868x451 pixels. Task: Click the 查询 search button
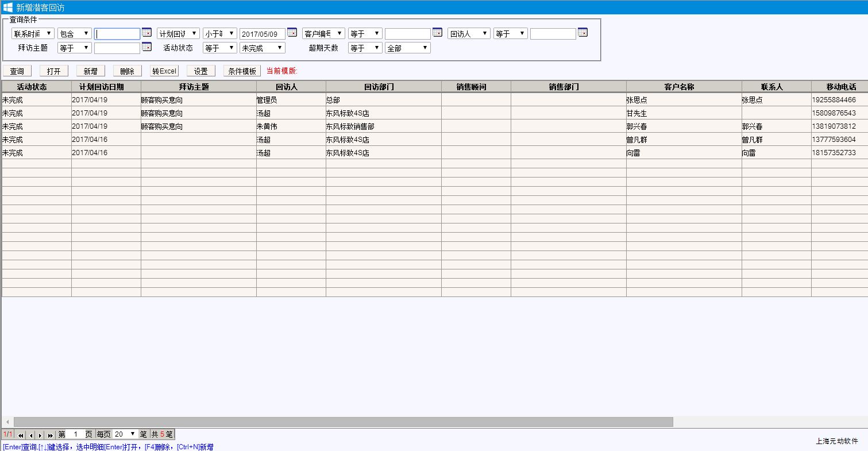point(17,71)
